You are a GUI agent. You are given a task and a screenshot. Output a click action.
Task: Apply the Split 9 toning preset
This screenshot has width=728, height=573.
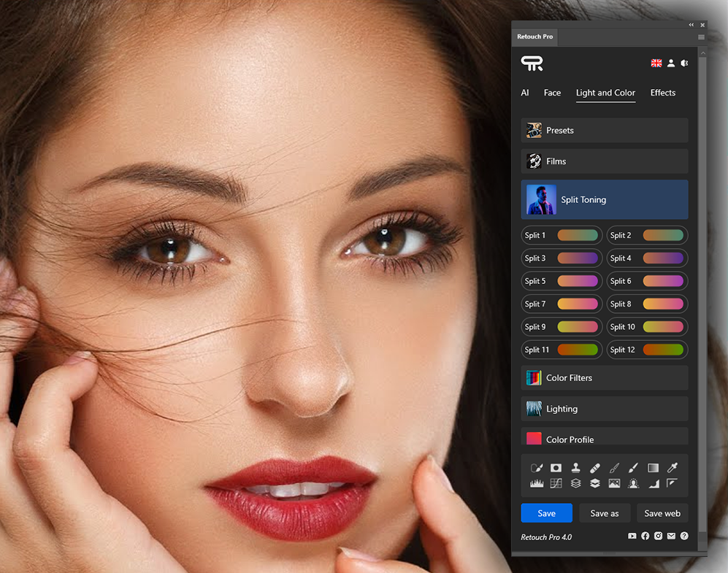pos(562,326)
